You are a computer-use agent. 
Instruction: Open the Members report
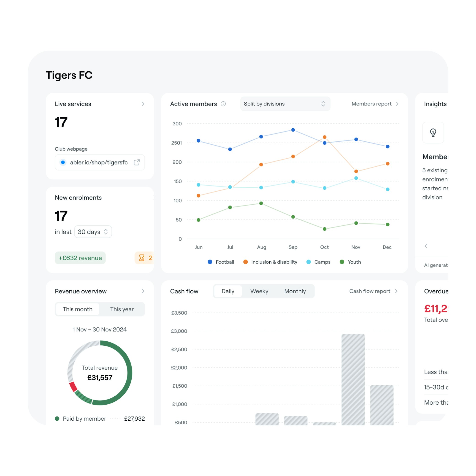tap(372, 104)
